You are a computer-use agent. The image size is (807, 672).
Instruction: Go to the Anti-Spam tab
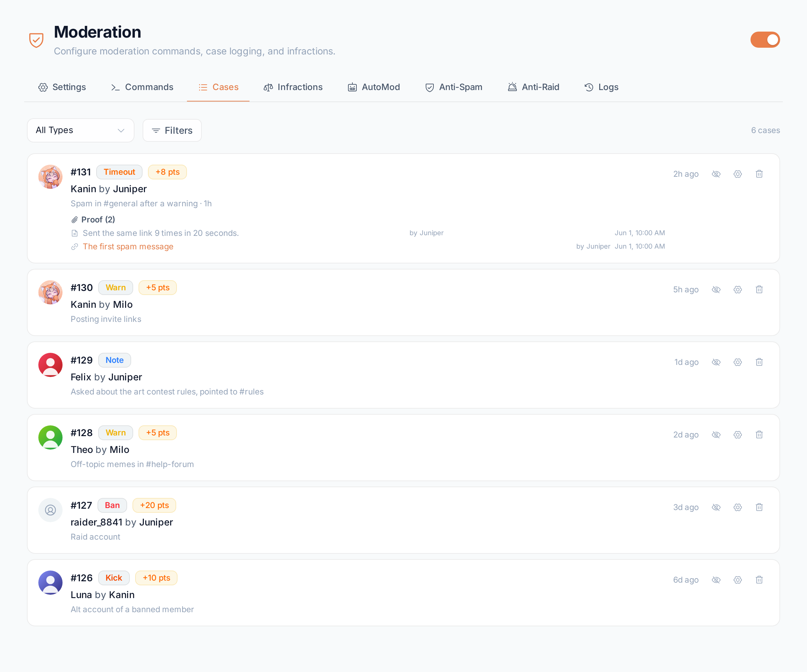tap(454, 87)
